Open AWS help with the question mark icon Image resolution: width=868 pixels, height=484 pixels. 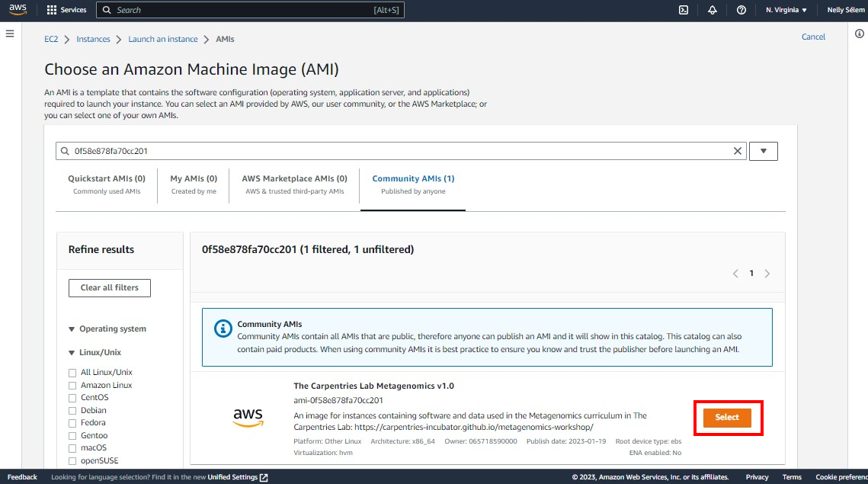741,10
